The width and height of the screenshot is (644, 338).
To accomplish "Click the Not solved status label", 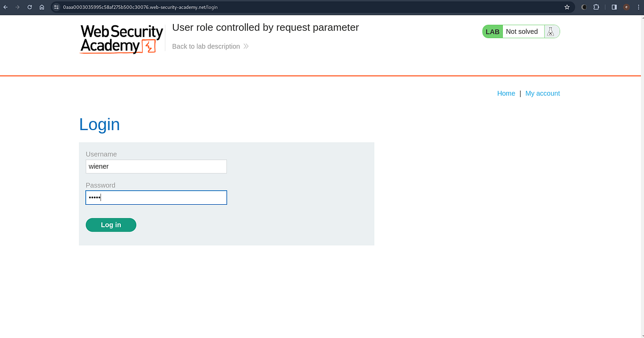I will tap(521, 31).
